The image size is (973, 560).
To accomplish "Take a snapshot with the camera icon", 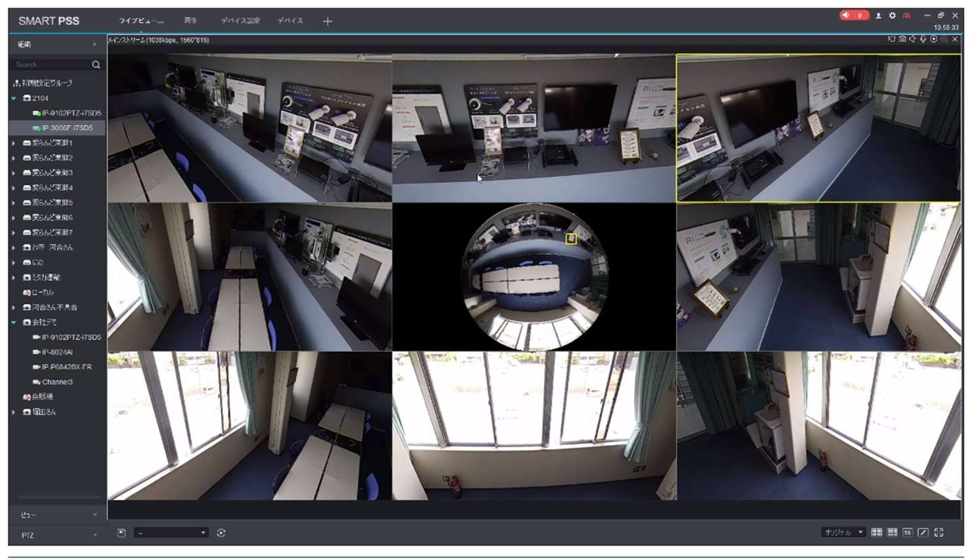I will tap(902, 40).
